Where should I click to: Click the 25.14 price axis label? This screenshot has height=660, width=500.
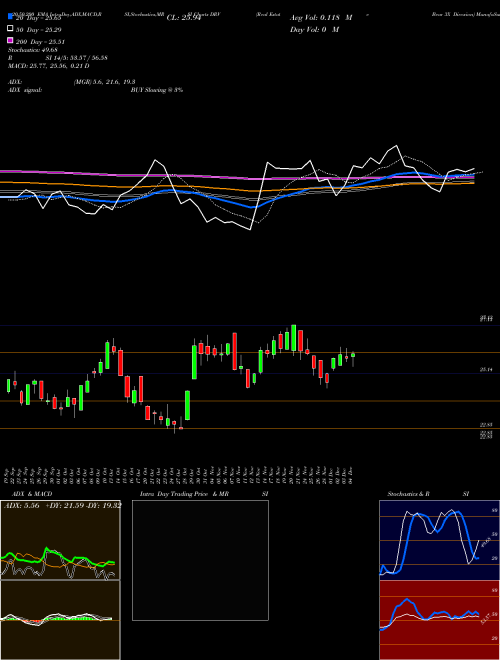(486, 370)
